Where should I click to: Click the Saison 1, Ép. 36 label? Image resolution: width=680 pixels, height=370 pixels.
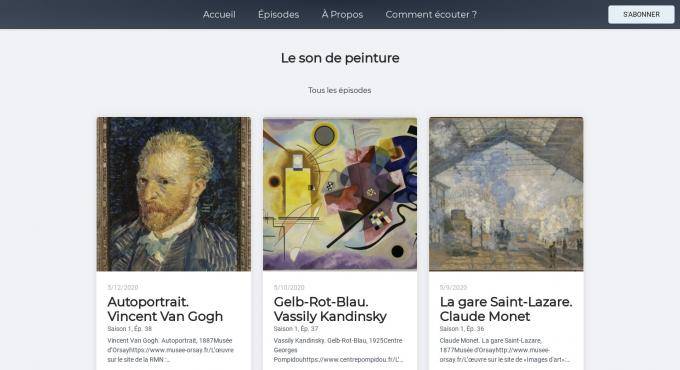click(x=462, y=329)
